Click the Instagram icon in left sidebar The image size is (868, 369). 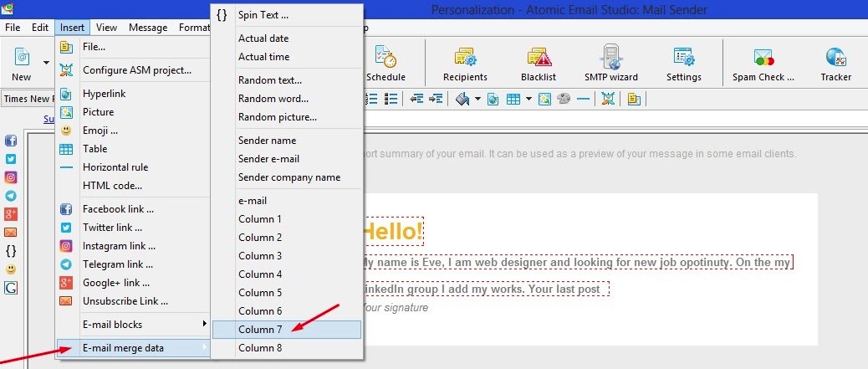point(11,177)
